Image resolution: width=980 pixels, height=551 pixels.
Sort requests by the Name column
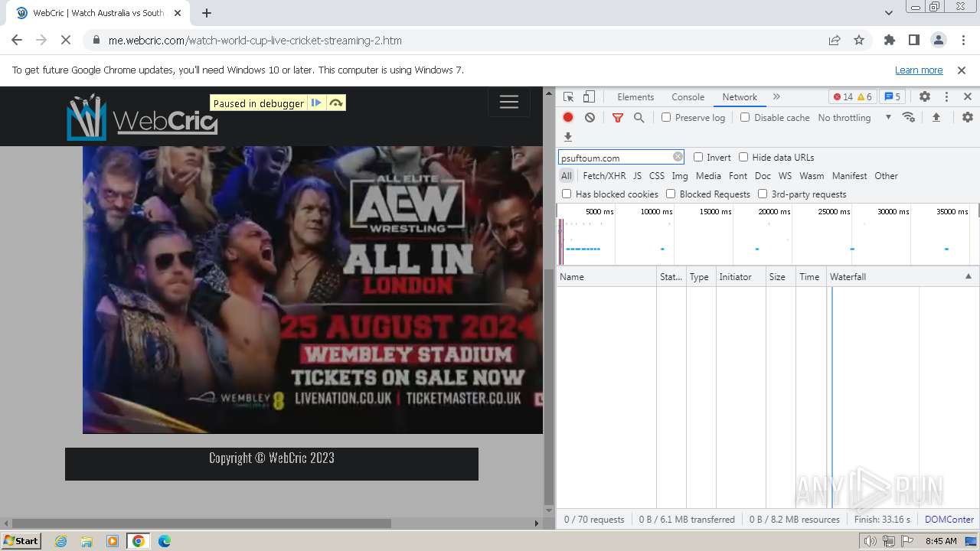coord(606,276)
